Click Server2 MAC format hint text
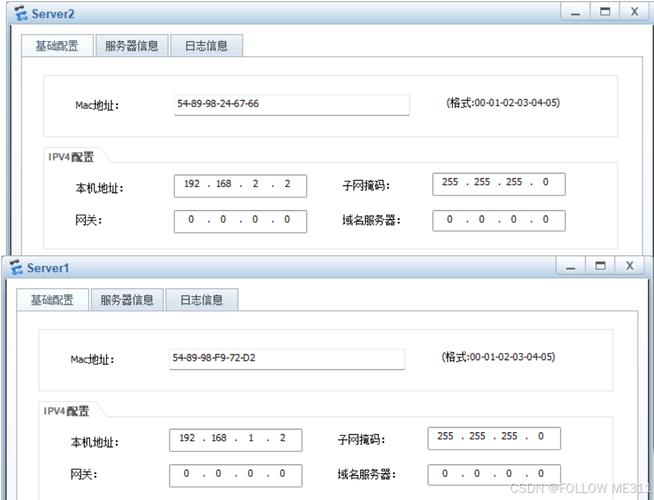Image resolution: width=654 pixels, height=500 pixels. [x=503, y=103]
